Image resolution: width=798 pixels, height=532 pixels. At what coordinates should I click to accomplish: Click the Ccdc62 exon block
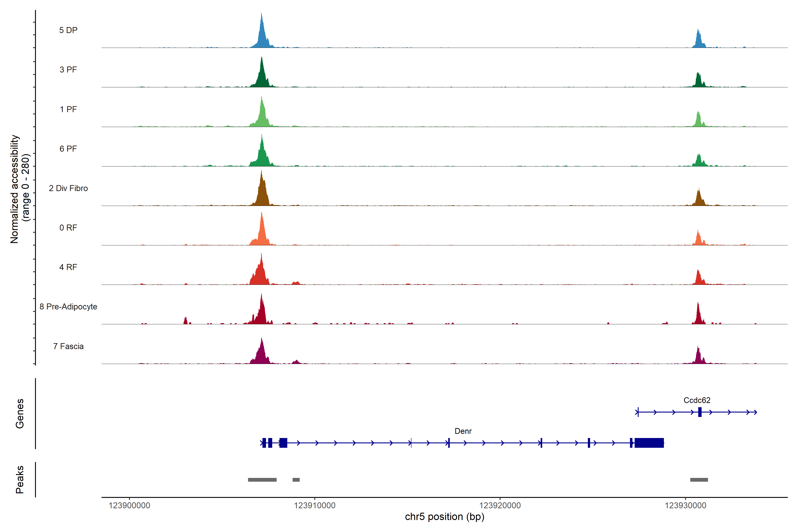[x=700, y=412]
